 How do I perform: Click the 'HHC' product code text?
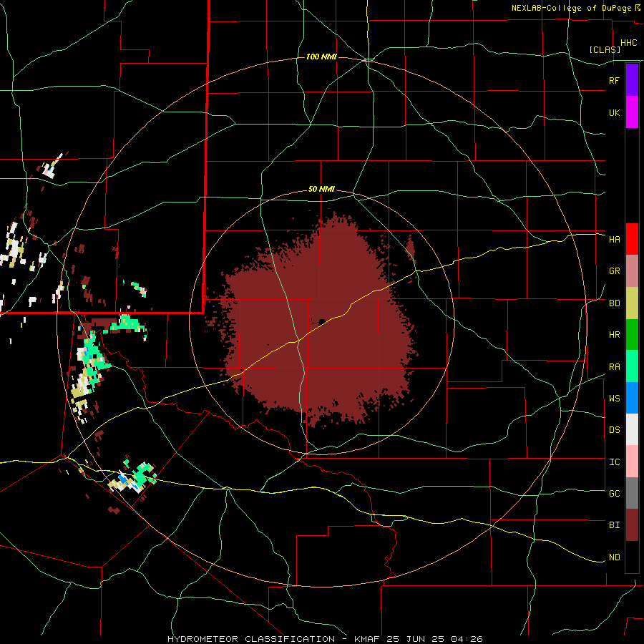(x=628, y=43)
